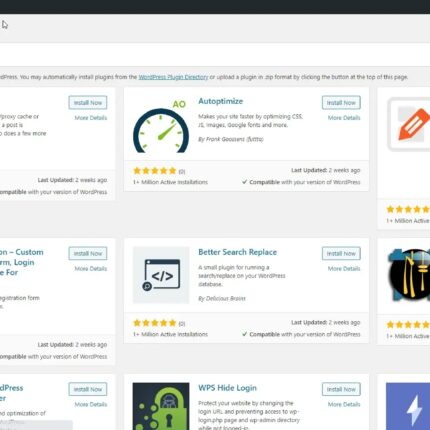Click the WPS Hide Login padlock icon

(x=161, y=406)
